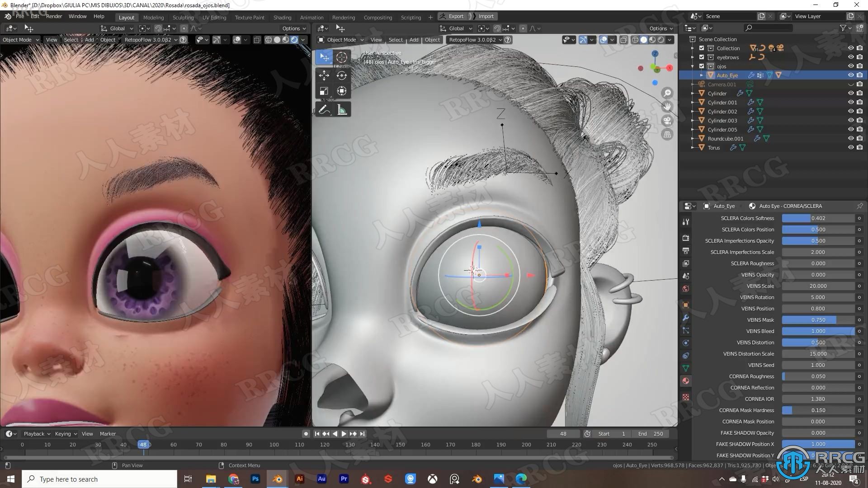The width and height of the screenshot is (868, 488).
Task: Adjust the SCLERA Colors Softness slider
Action: [x=818, y=218]
